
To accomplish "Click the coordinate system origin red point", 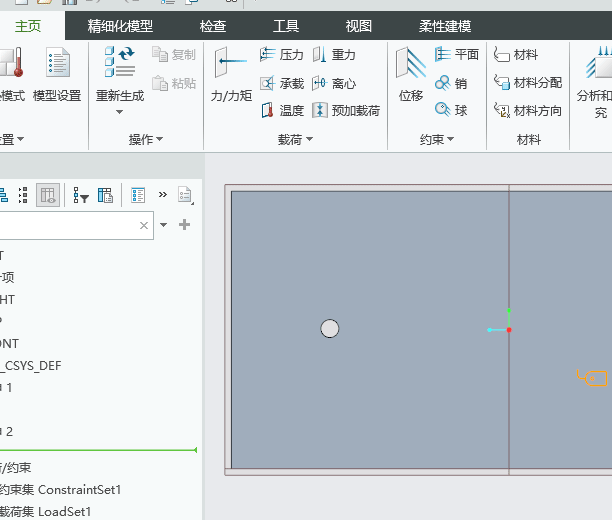I will [x=509, y=330].
